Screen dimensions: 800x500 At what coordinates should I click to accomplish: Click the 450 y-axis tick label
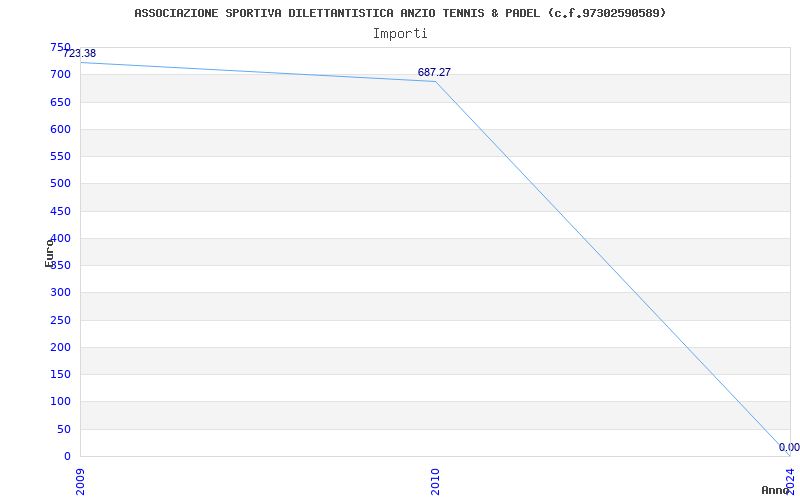(x=60, y=211)
